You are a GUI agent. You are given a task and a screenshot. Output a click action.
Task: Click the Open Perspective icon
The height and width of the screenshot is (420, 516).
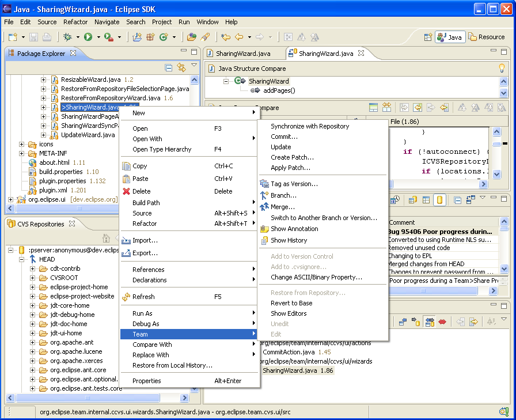[428, 37]
